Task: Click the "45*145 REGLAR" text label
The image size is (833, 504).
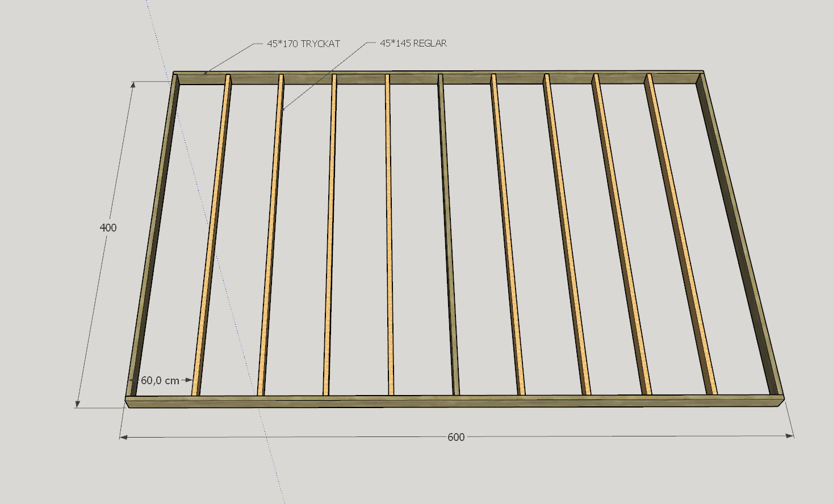Action: tap(413, 43)
